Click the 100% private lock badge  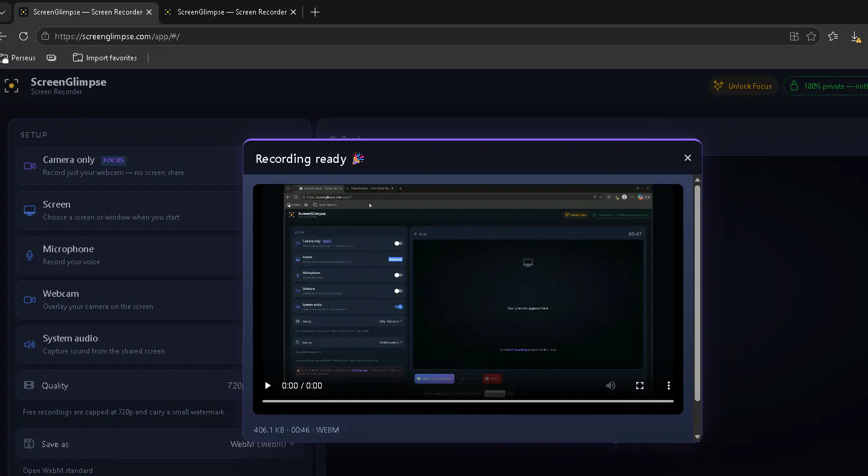[x=828, y=86]
